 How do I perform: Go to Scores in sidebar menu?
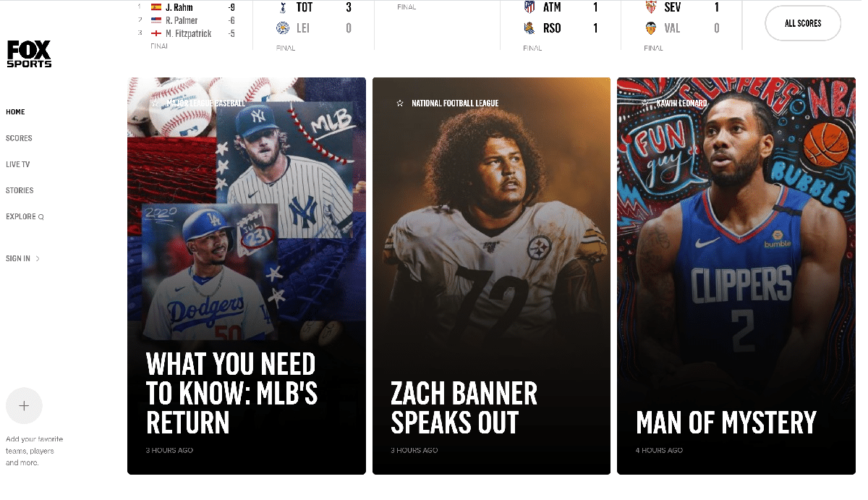point(19,138)
